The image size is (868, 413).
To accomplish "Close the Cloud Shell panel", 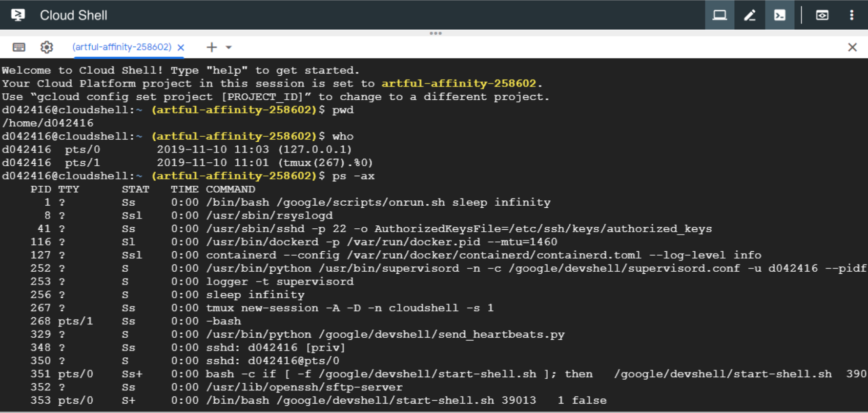I will pyautogui.click(x=852, y=47).
